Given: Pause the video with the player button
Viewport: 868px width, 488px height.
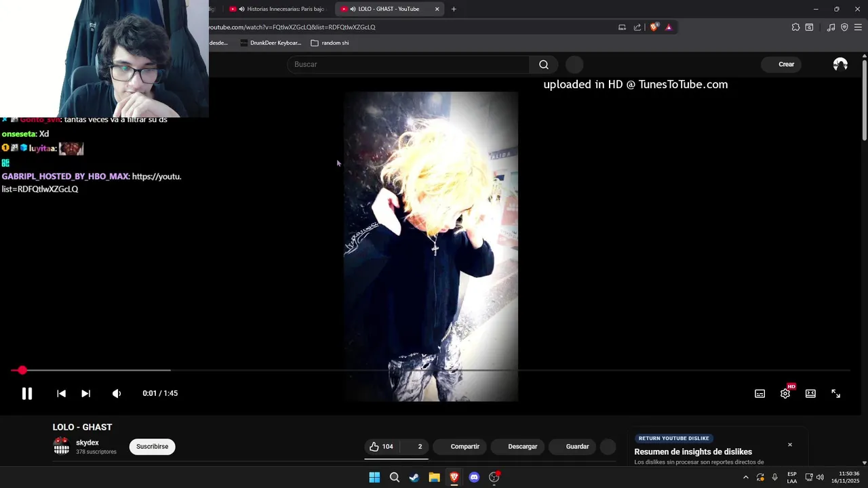Looking at the screenshot, I should pos(26,393).
